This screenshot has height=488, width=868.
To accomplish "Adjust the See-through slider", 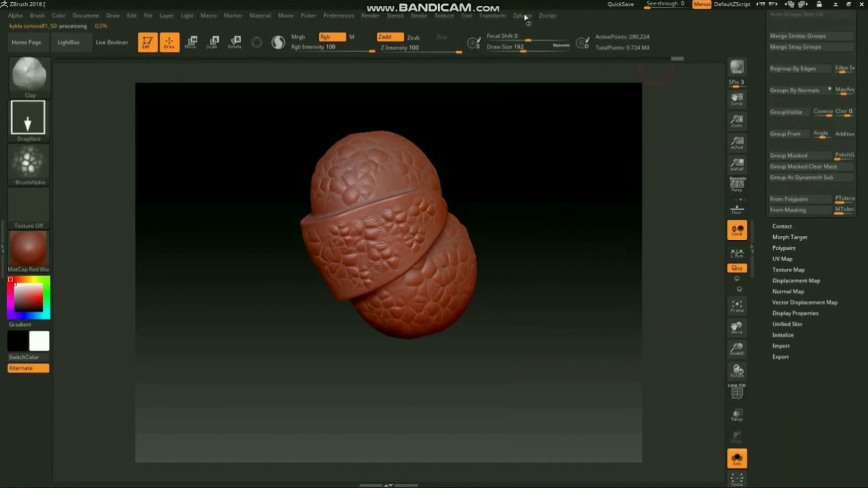I will pos(665,5).
